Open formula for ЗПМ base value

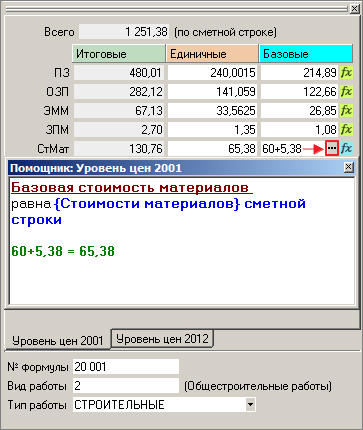346,129
